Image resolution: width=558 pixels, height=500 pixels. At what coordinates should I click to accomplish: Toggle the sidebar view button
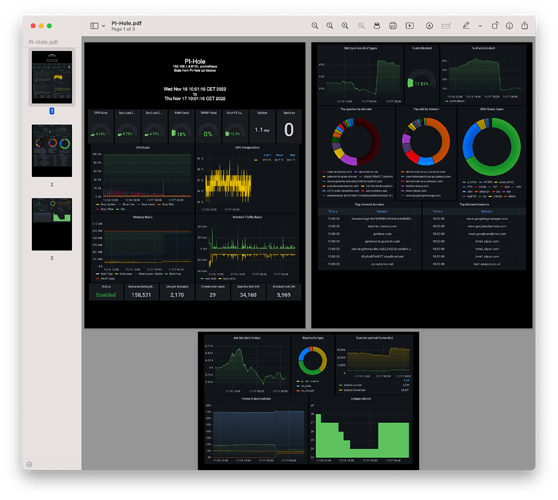pos(94,26)
